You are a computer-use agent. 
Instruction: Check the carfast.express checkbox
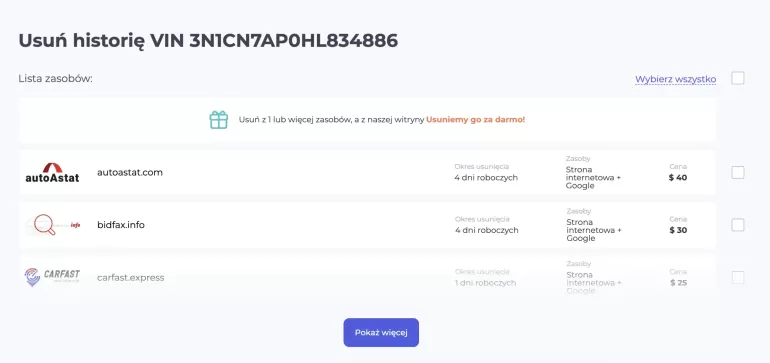tap(738, 278)
